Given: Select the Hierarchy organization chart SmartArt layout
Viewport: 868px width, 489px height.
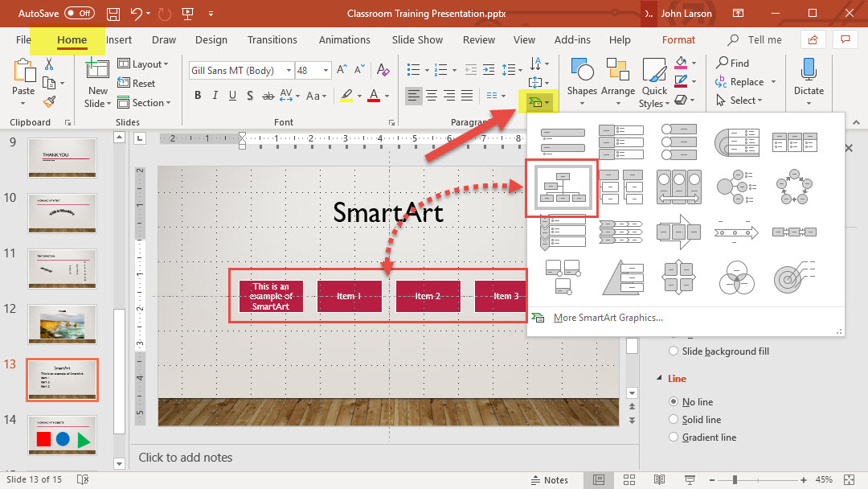Looking at the screenshot, I should click(561, 187).
